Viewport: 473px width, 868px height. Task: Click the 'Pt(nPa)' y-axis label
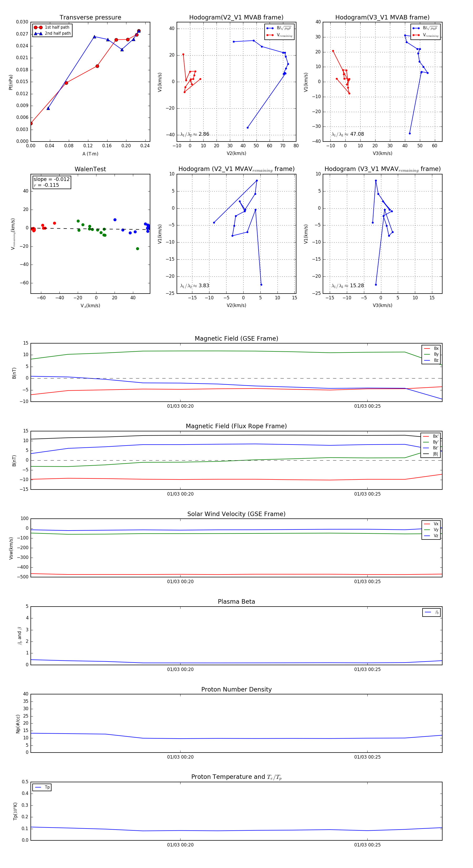(x=11, y=82)
